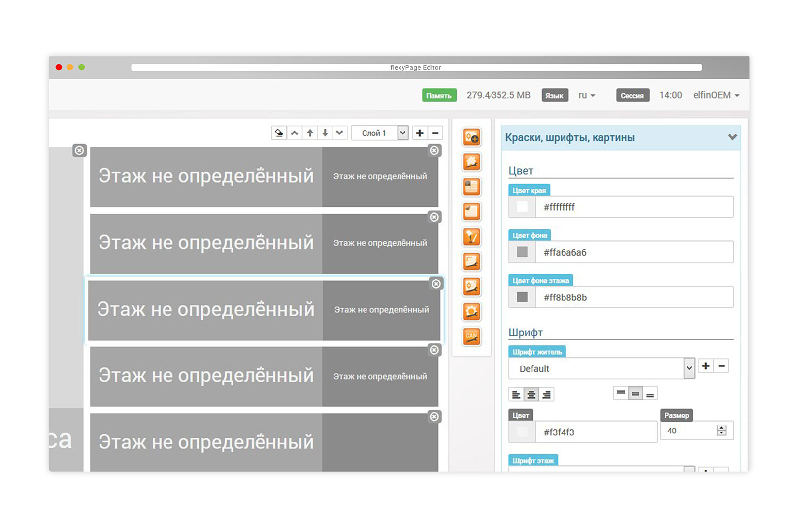
Task: Add a new layer with the plus button
Action: pyautogui.click(x=420, y=133)
